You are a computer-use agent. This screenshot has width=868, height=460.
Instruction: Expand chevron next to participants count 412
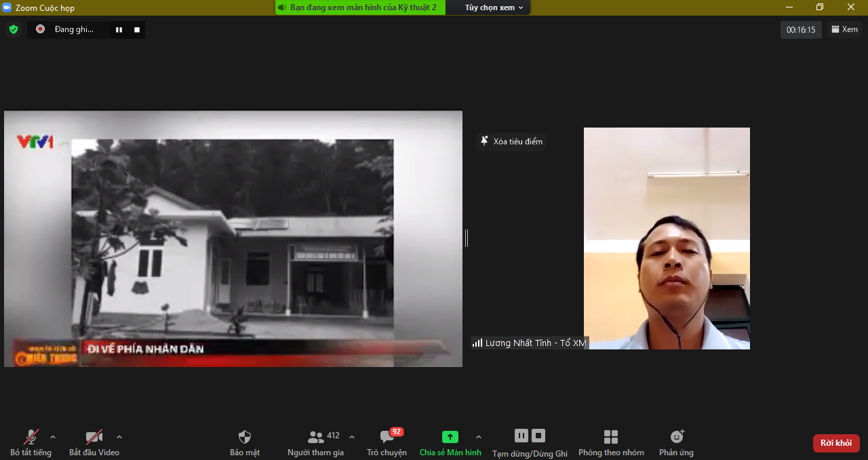pyautogui.click(x=351, y=437)
